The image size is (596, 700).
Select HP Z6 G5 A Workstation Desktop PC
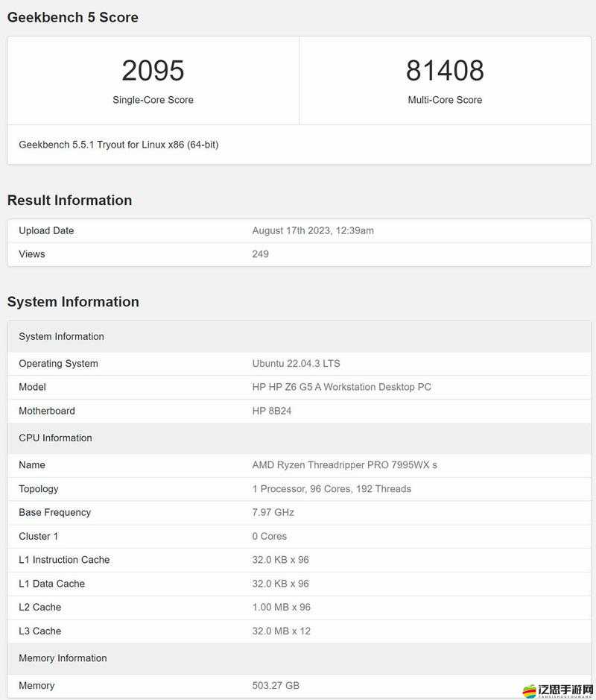click(342, 387)
